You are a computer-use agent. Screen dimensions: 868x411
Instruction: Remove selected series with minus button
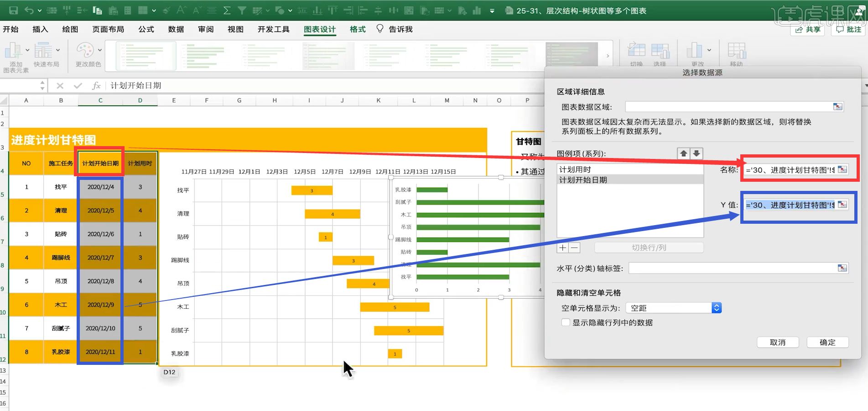[x=574, y=248]
